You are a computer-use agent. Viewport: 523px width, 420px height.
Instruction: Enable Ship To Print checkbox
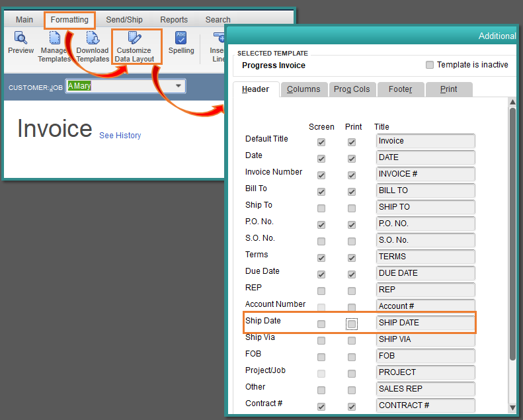pyautogui.click(x=352, y=208)
